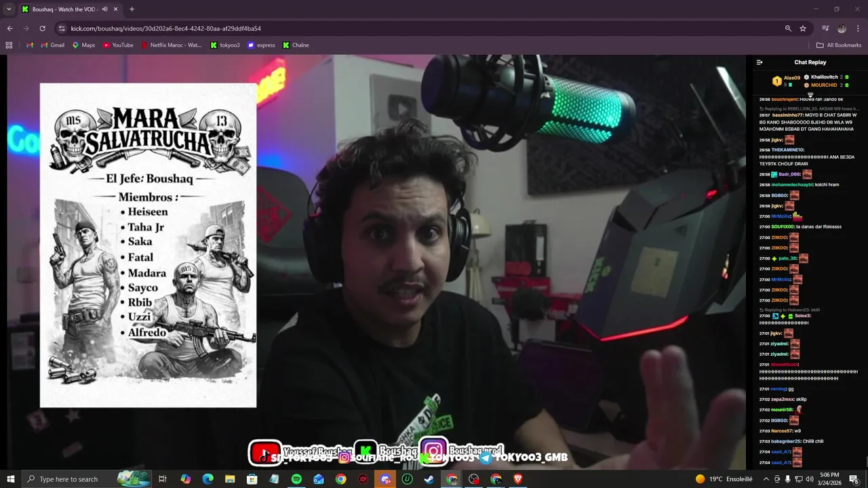
Task: Reload the Kick page
Action: click(x=42, y=28)
